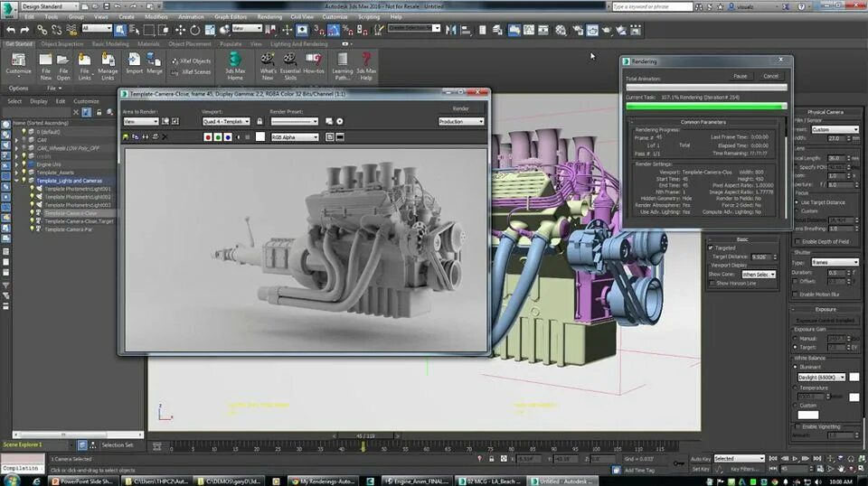Expand the Template_Lights and Cameras tree node
This screenshot has width=868, height=486.
(16, 181)
